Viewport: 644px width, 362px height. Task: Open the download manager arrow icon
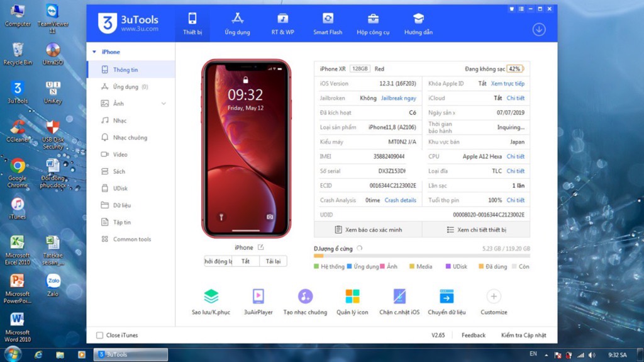(538, 30)
